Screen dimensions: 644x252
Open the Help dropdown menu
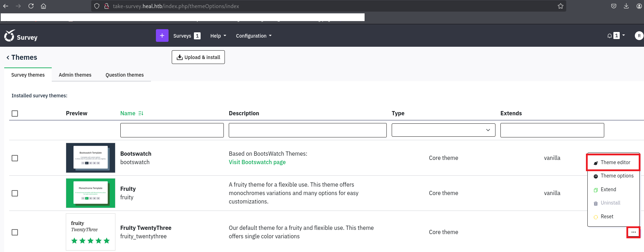point(218,36)
